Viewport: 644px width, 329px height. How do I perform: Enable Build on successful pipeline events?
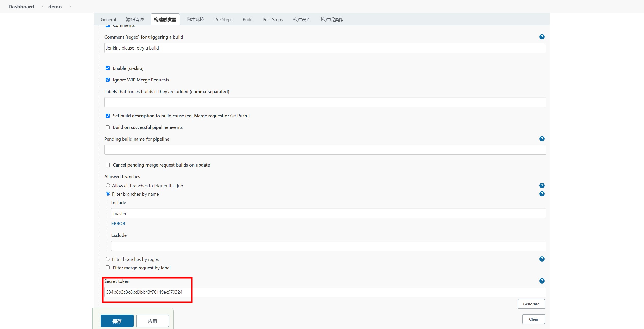coord(108,127)
